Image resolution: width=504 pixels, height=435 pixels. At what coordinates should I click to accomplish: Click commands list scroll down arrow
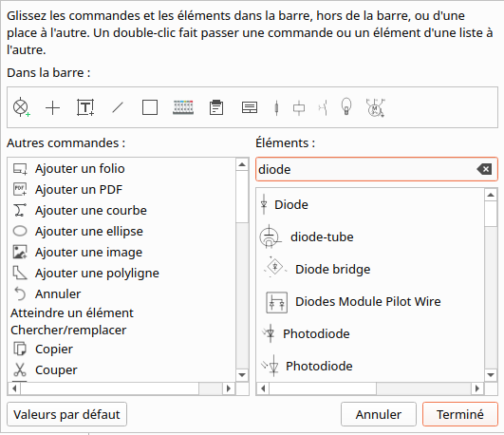point(242,375)
